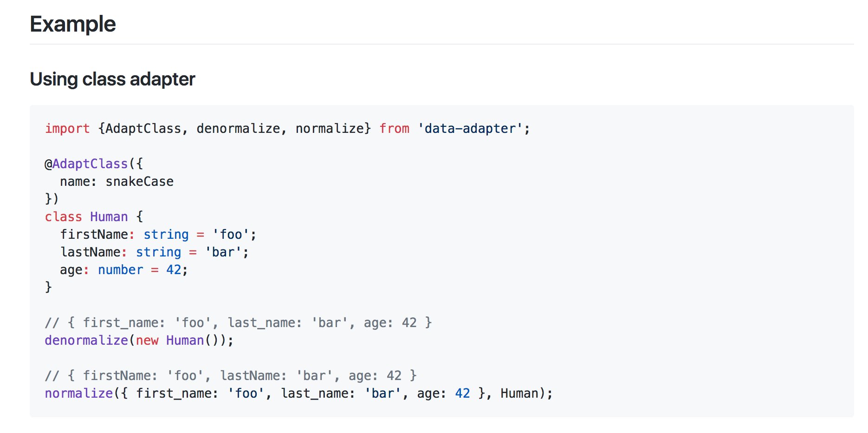The height and width of the screenshot is (433, 868).
Task: Click the import keyword in code
Action: pos(67,129)
